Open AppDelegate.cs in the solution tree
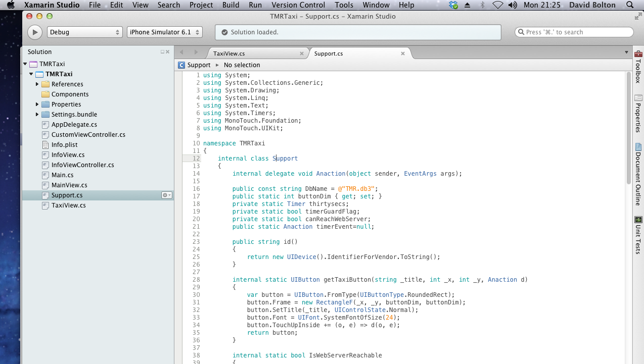 click(x=74, y=125)
